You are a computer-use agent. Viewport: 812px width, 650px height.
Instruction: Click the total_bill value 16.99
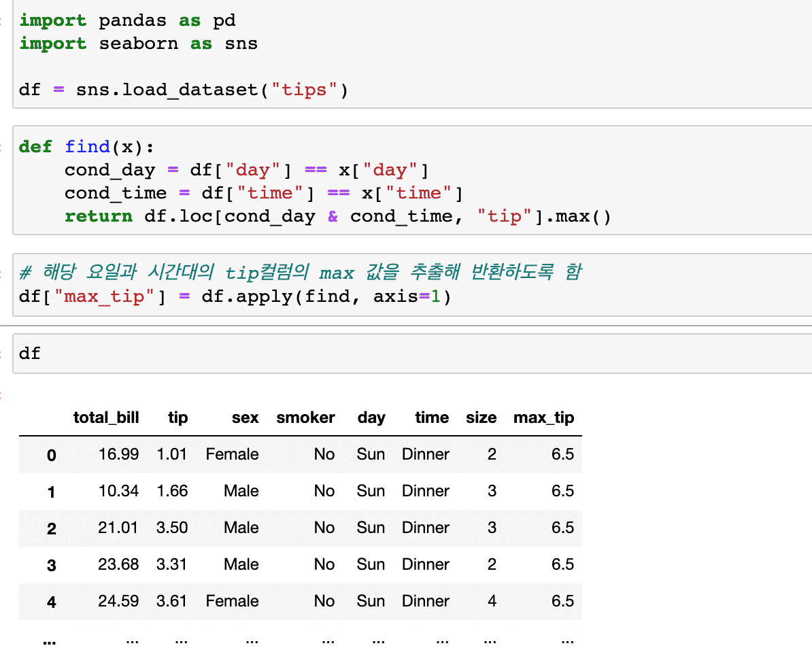[x=118, y=454]
